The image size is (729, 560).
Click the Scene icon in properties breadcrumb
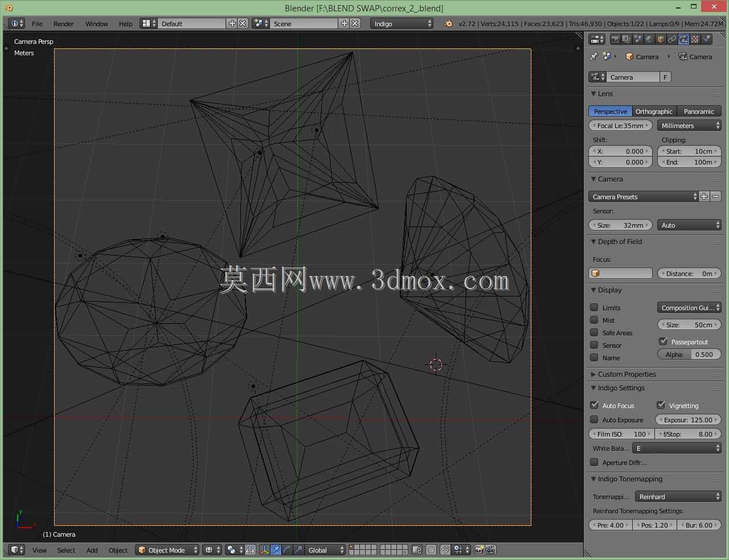tap(607, 56)
